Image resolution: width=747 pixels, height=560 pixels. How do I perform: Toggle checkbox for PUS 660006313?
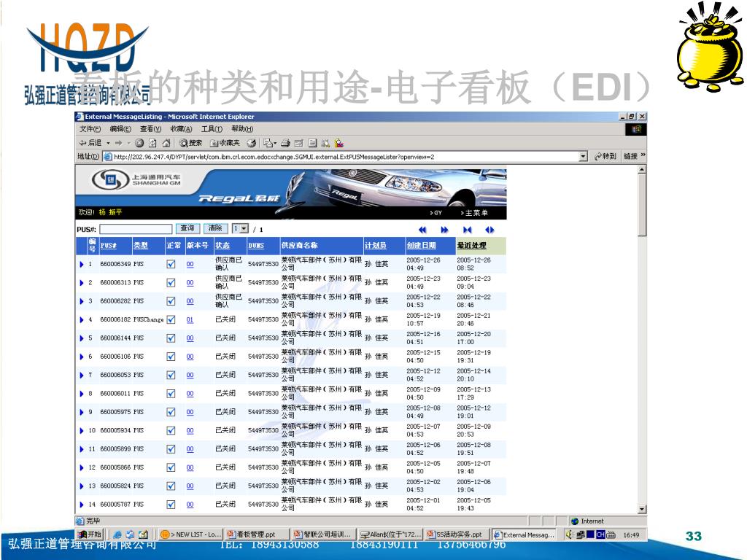tap(171, 283)
